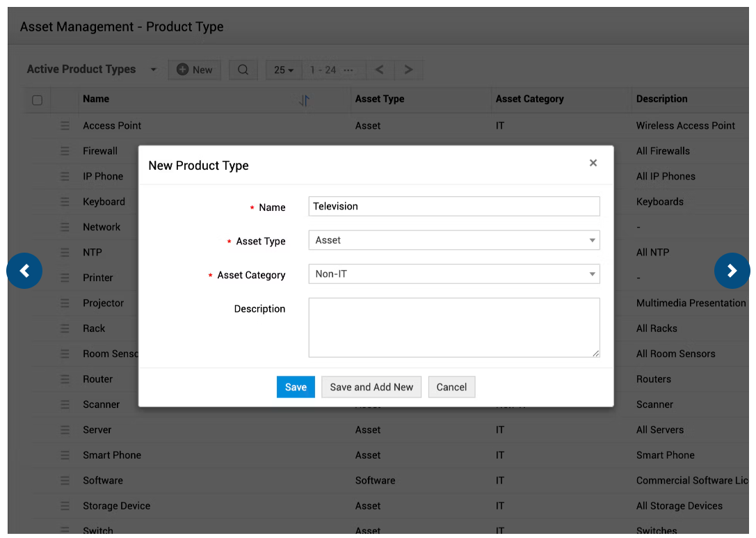Go to previous page of product types
The height and width of the screenshot is (538, 756).
[380, 70]
